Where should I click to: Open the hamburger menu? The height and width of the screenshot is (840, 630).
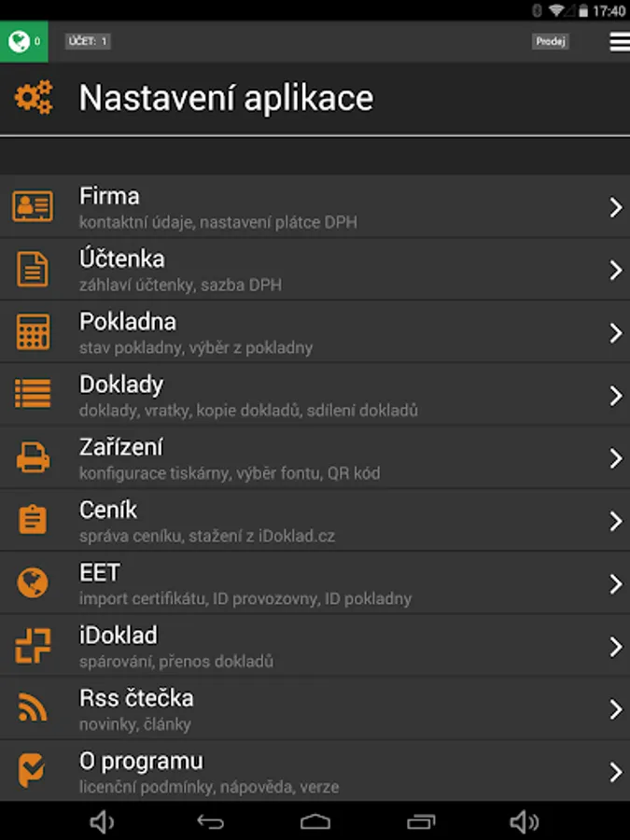pos(619,42)
